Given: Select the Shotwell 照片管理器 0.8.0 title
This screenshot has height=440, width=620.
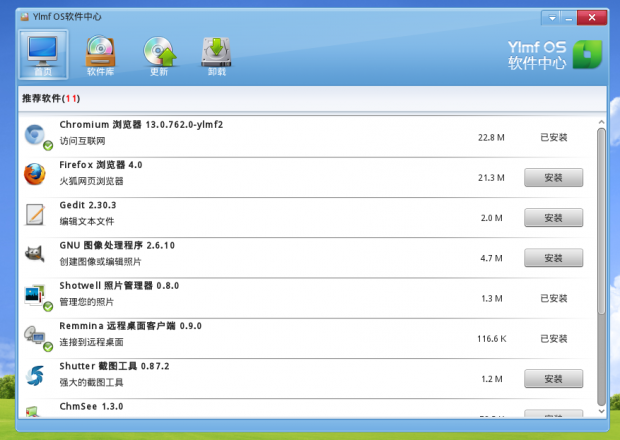Looking at the screenshot, I should click(119, 286).
